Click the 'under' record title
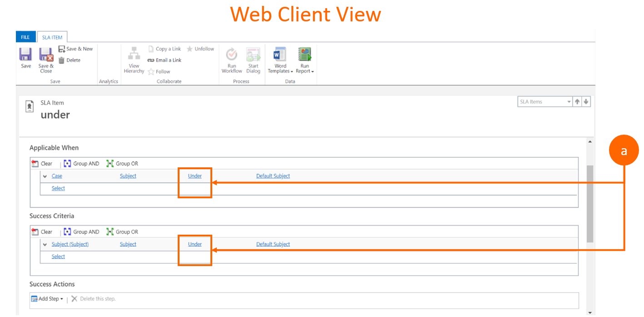644x317 pixels. click(55, 115)
